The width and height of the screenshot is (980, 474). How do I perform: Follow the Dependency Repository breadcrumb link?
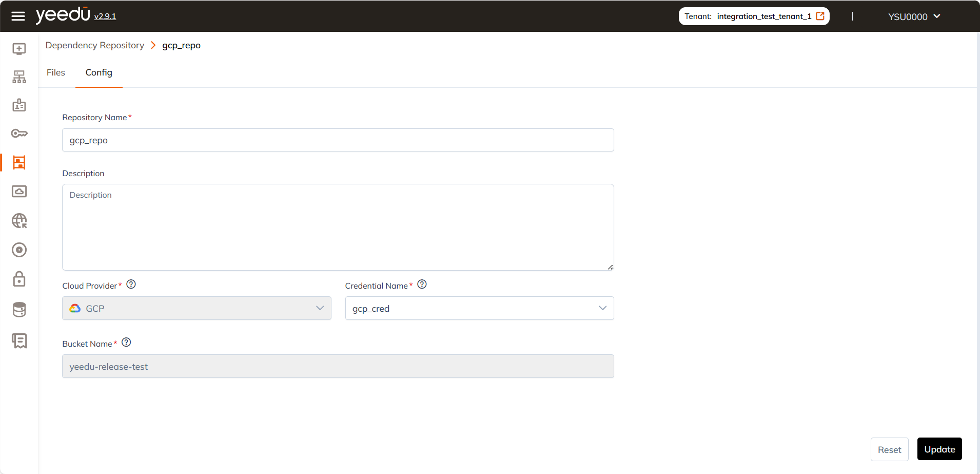click(94, 45)
